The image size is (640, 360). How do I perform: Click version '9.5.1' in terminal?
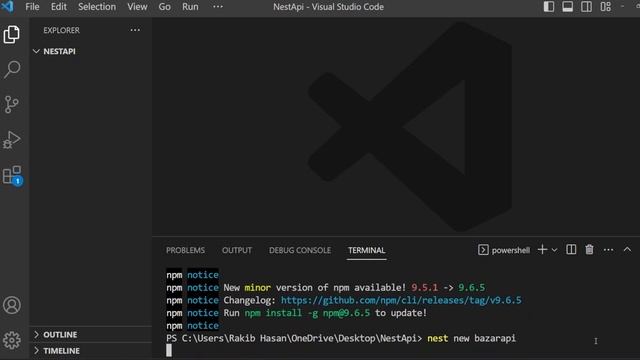coord(424,287)
